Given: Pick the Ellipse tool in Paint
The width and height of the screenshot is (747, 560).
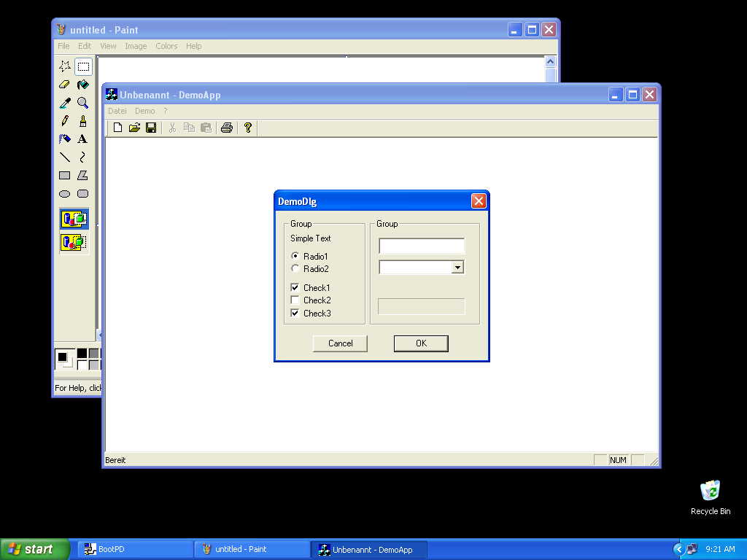Looking at the screenshot, I should pos(65,194).
